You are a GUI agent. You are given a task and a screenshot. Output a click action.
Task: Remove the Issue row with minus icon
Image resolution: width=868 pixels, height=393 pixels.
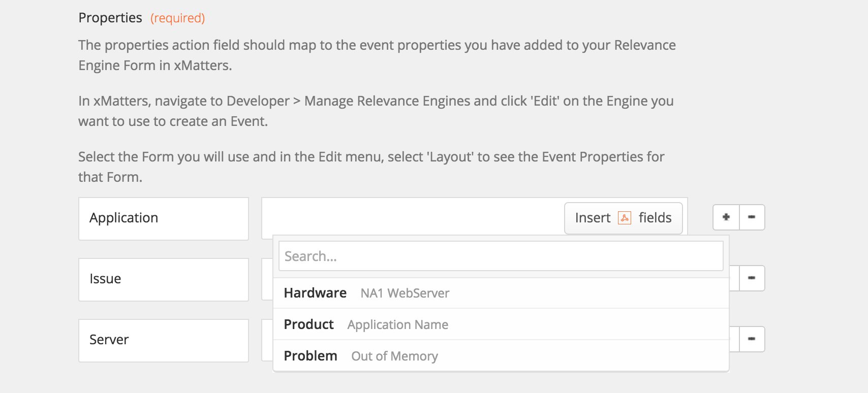(752, 278)
